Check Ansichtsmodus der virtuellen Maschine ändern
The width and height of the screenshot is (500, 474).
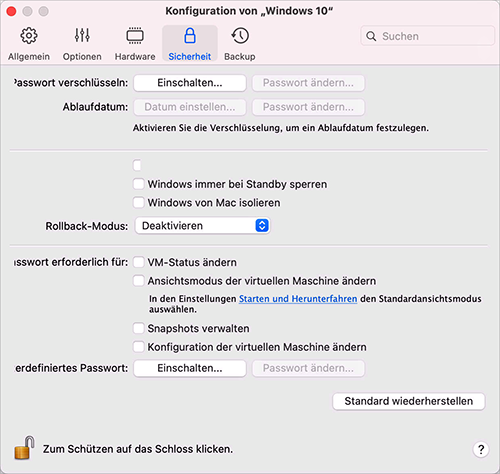tap(138, 281)
